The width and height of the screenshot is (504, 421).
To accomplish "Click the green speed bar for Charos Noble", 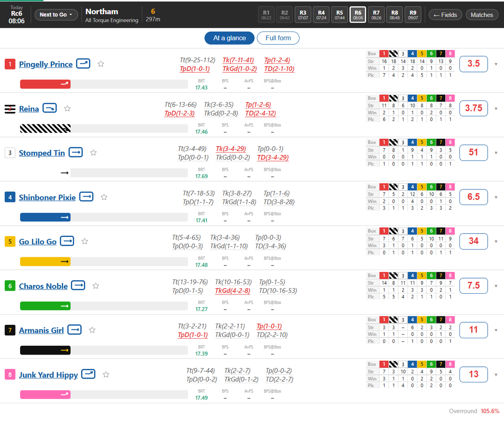I will coord(45,306).
